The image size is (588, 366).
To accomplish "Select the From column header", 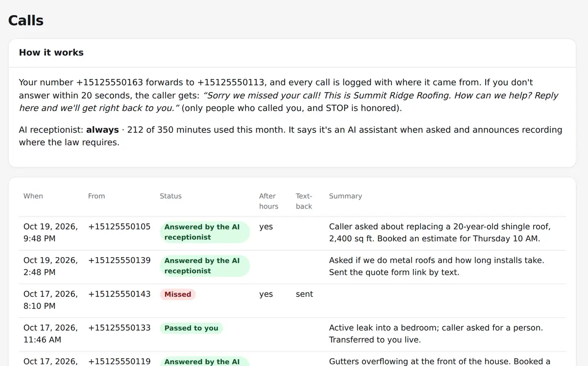I will [97, 196].
